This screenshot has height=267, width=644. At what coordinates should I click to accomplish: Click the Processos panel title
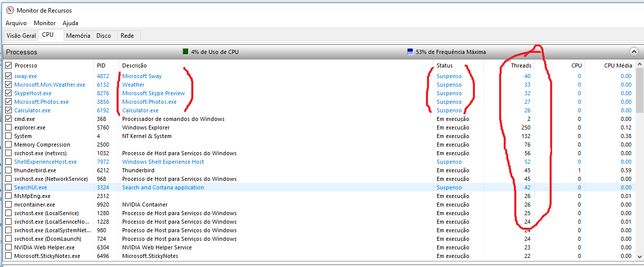(22, 52)
